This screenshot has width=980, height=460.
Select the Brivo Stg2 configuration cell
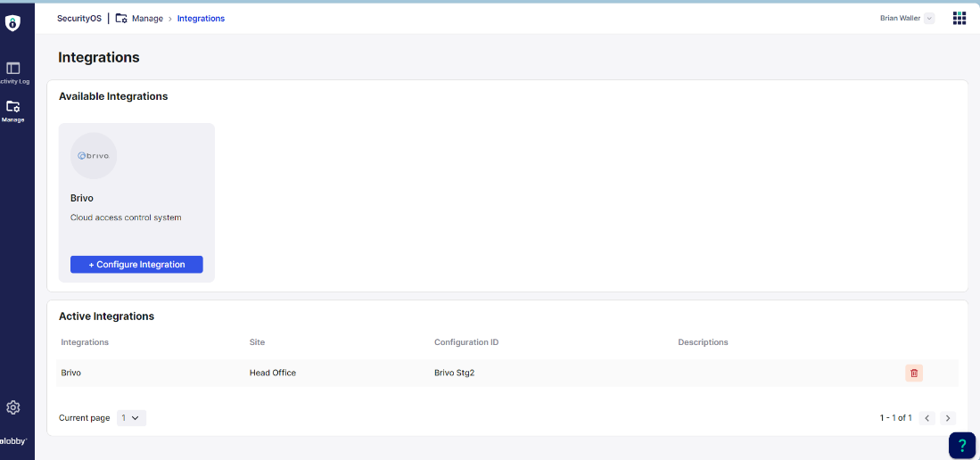pyautogui.click(x=455, y=374)
